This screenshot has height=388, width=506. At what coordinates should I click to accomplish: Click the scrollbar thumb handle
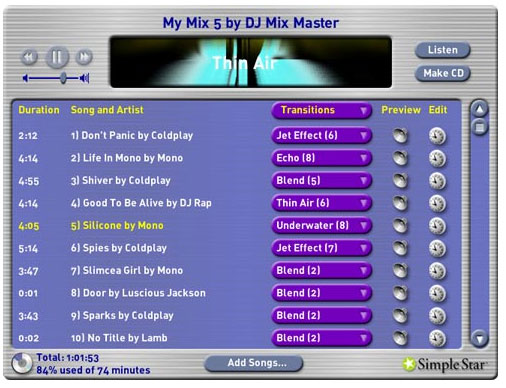click(479, 127)
